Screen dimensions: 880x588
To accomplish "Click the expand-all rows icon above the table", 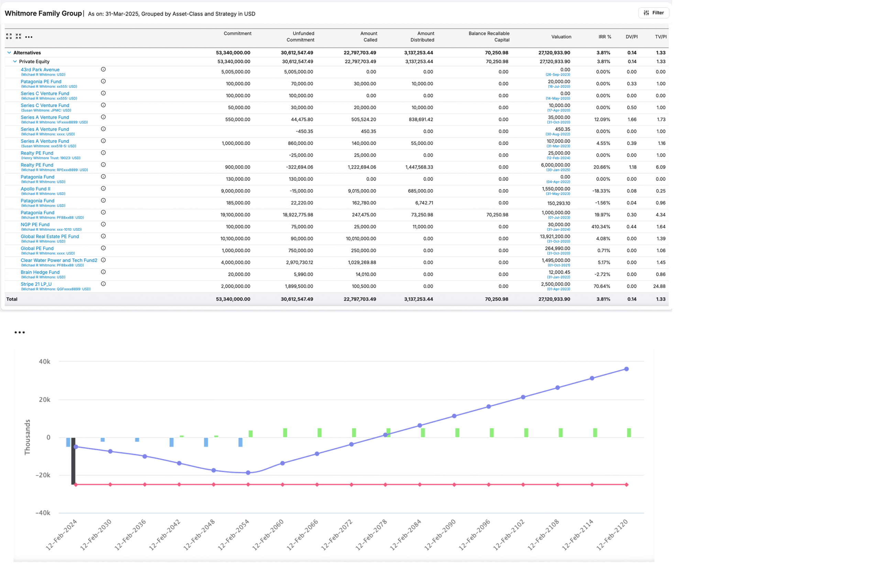I will point(9,36).
